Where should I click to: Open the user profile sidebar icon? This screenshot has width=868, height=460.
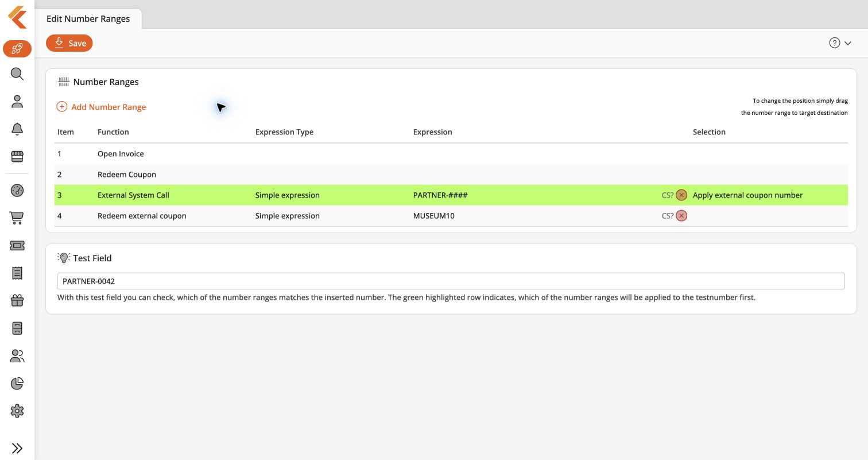click(17, 102)
